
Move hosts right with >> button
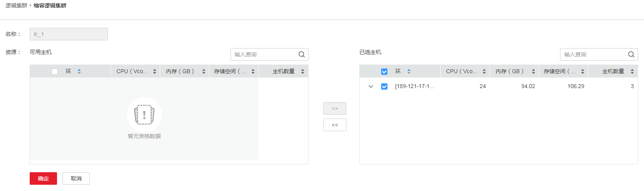pyautogui.click(x=335, y=108)
